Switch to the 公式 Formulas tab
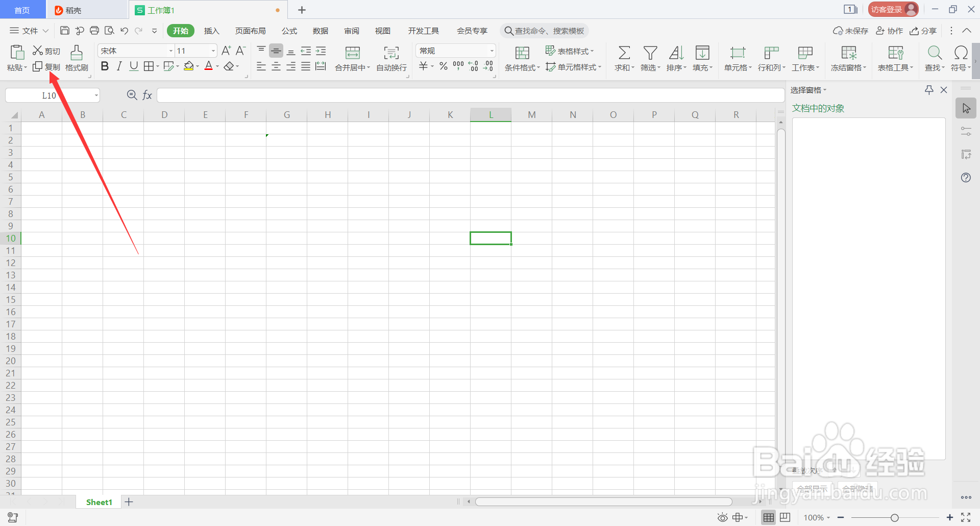 tap(289, 31)
